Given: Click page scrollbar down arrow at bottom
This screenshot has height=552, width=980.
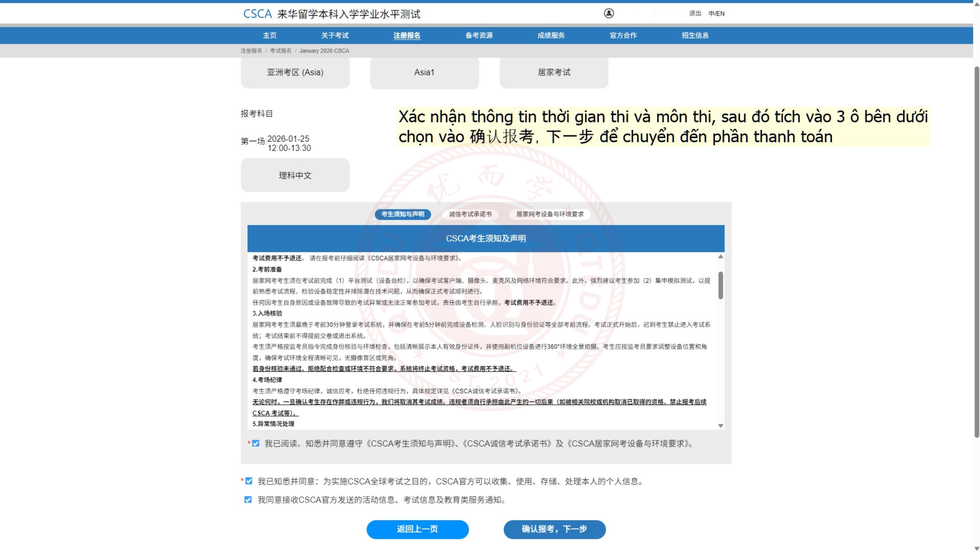Looking at the screenshot, I should [x=976, y=548].
